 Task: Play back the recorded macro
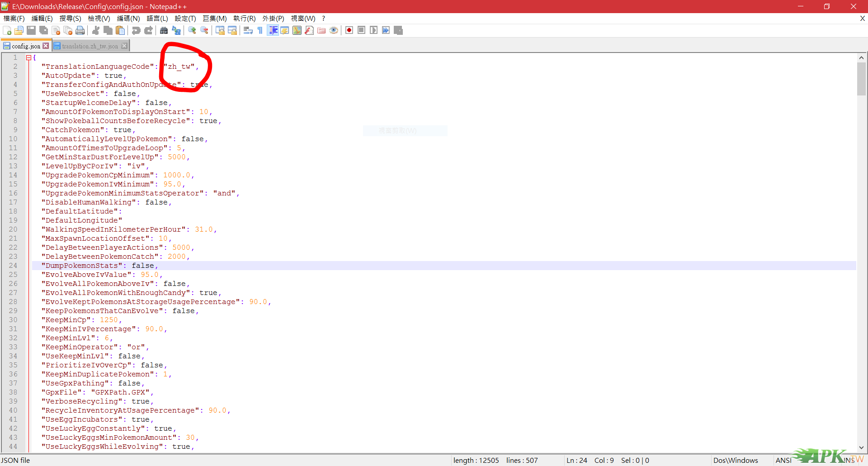pyautogui.click(x=373, y=30)
